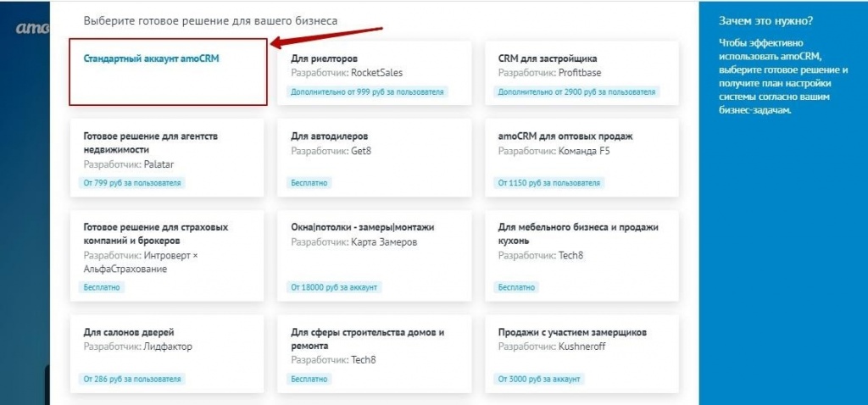
Task: Click the amoCRM logo at top left
Action: point(31,28)
